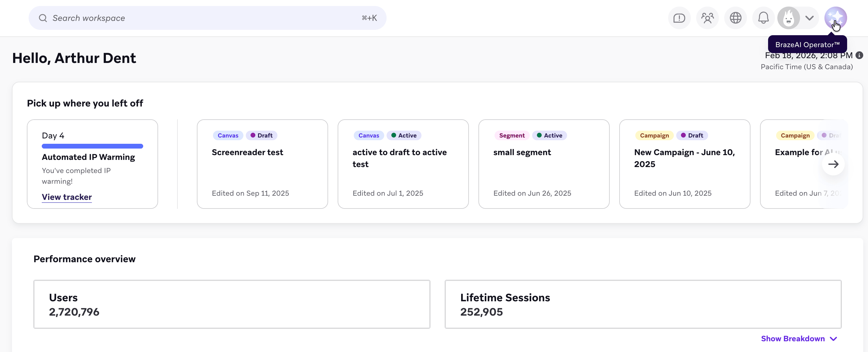Click the Active badge on active to draft test

pos(404,135)
